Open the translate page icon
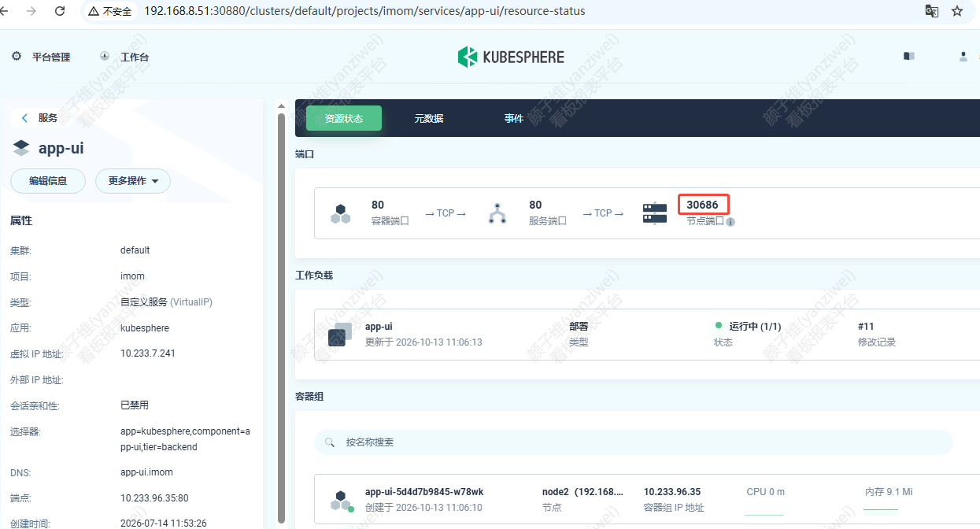Image resolution: width=980 pixels, height=529 pixels. click(931, 11)
